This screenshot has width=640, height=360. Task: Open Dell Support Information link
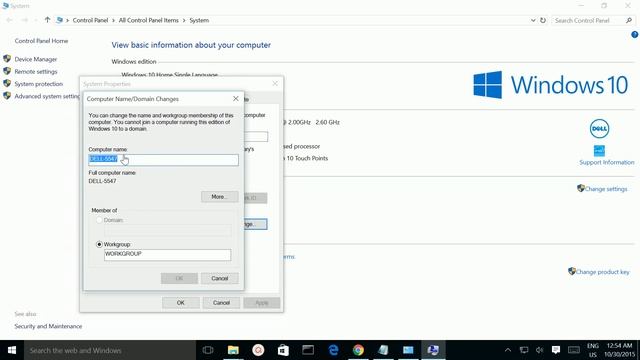coord(607,162)
